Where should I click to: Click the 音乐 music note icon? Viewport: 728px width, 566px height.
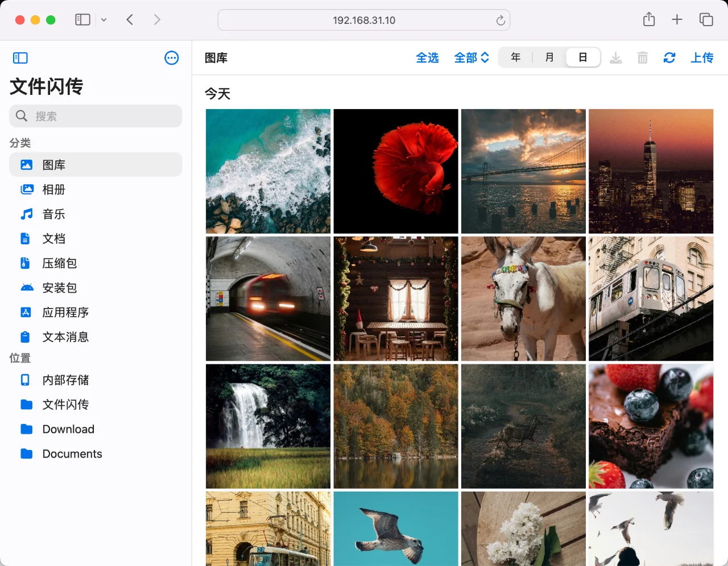click(27, 214)
